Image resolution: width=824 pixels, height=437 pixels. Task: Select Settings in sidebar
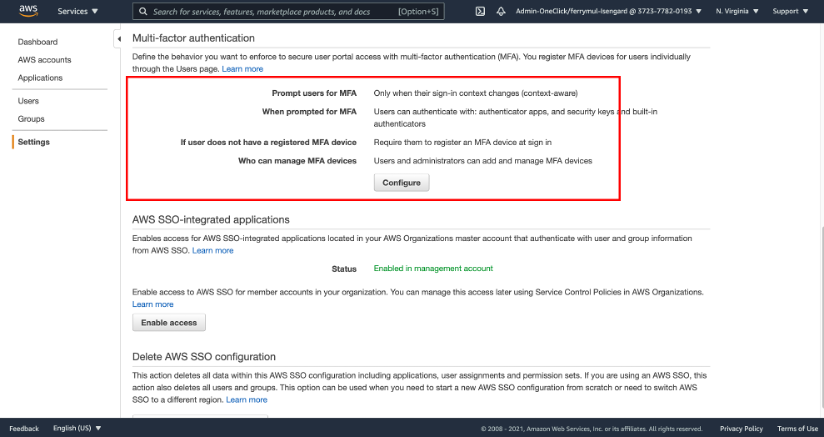point(34,142)
